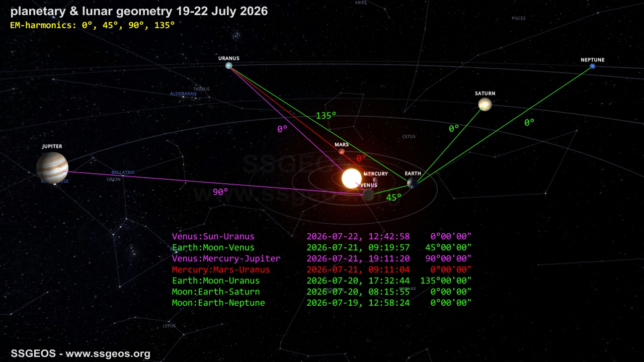
Task: Select the MARS label
Action: click(x=342, y=145)
